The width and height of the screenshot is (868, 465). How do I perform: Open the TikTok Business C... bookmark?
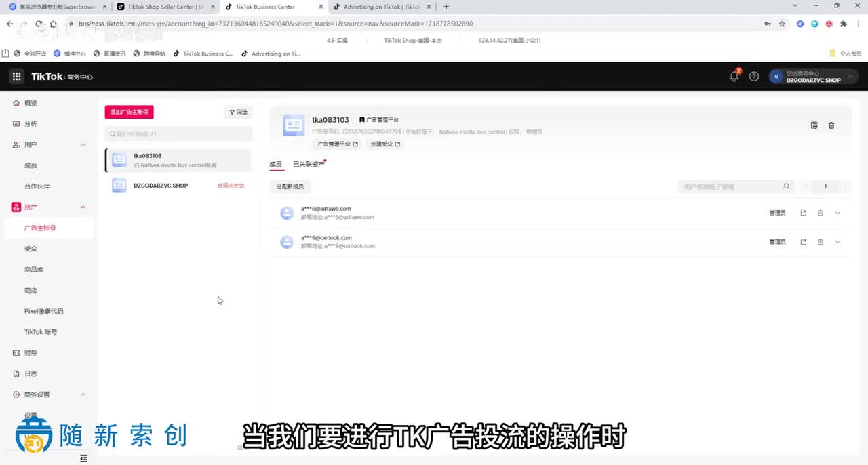click(x=203, y=54)
